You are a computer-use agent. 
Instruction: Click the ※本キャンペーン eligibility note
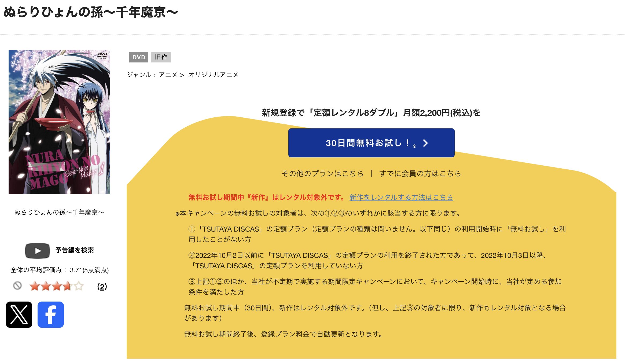(318, 213)
